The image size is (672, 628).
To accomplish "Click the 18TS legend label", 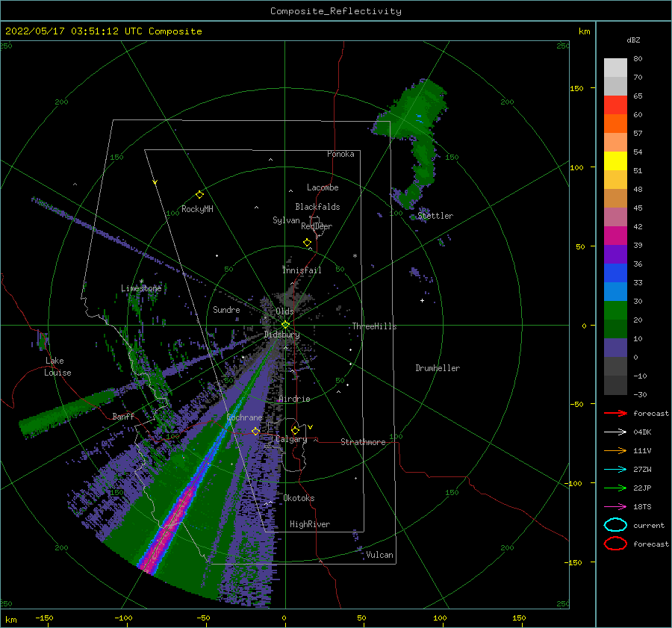I will coord(642,507).
